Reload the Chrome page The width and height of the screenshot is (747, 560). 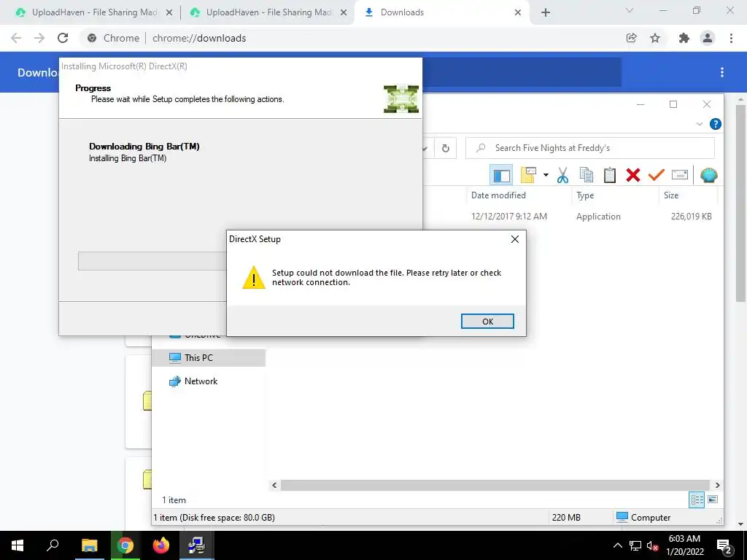(x=63, y=38)
